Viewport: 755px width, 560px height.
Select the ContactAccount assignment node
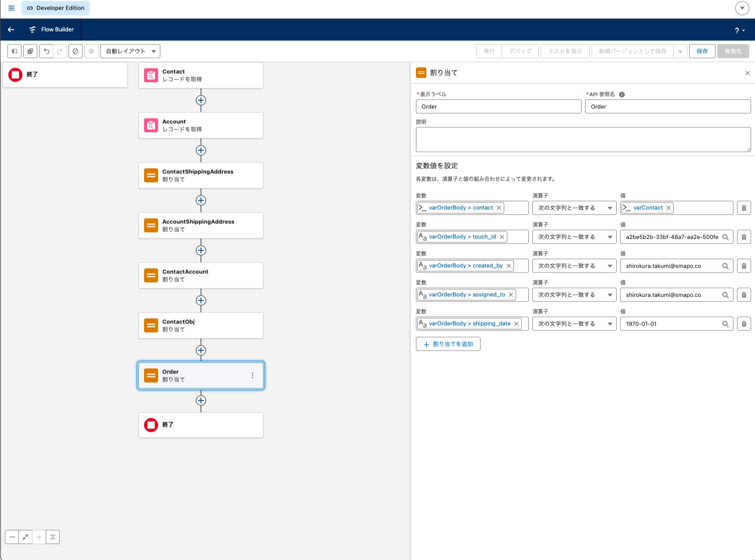point(201,276)
